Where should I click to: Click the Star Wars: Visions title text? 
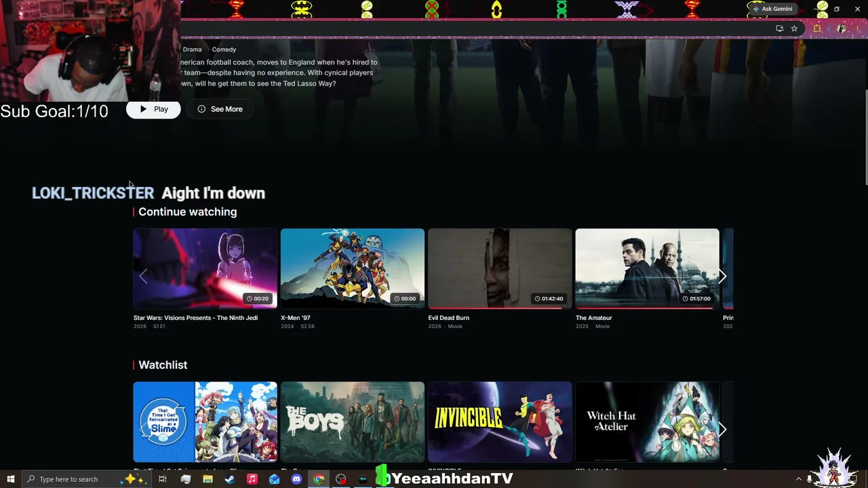[195, 318]
